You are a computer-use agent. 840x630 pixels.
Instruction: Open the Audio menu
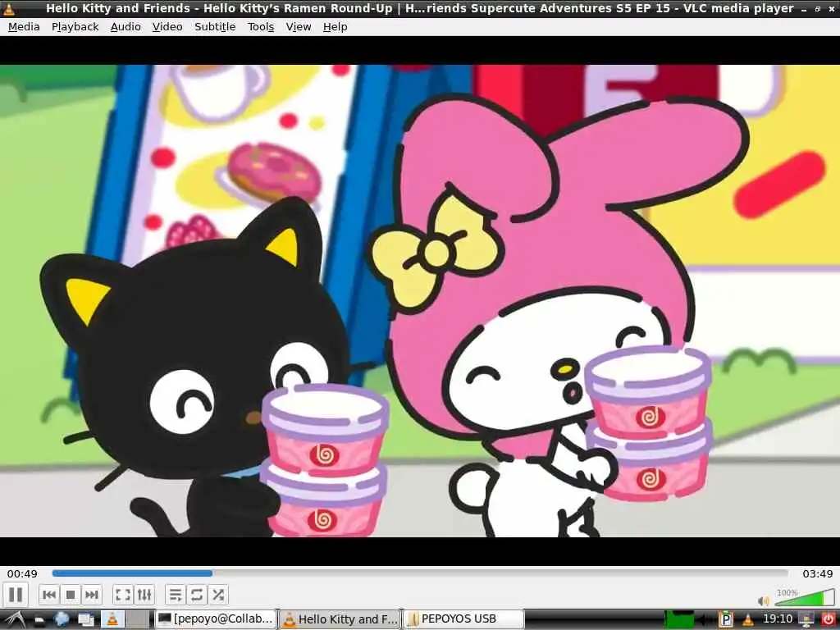click(126, 27)
